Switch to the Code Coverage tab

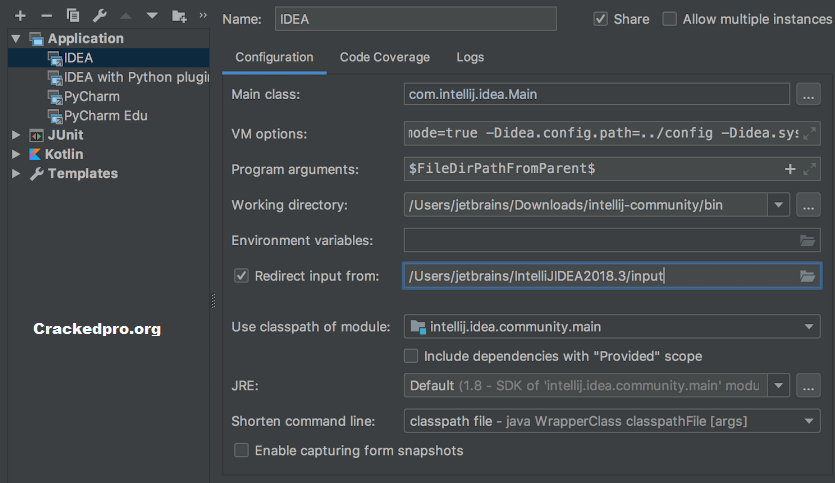click(x=384, y=58)
